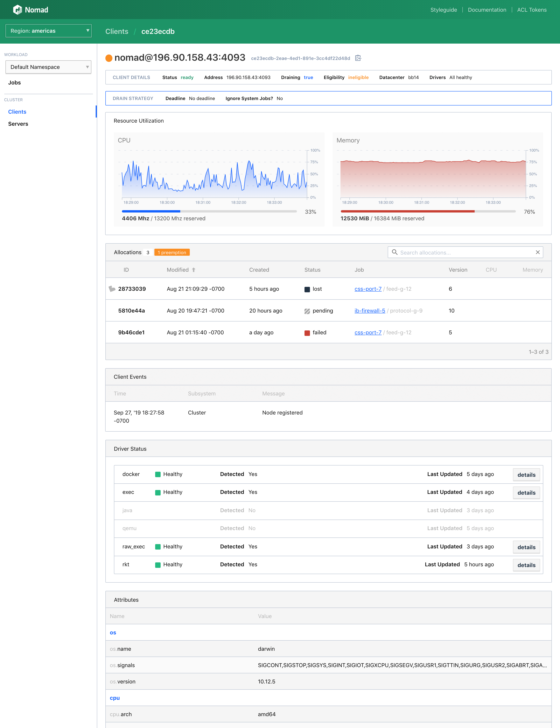Screen dimensions: 560x728
Task: Select Servers in the sidebar
Action: click(18, 124)
